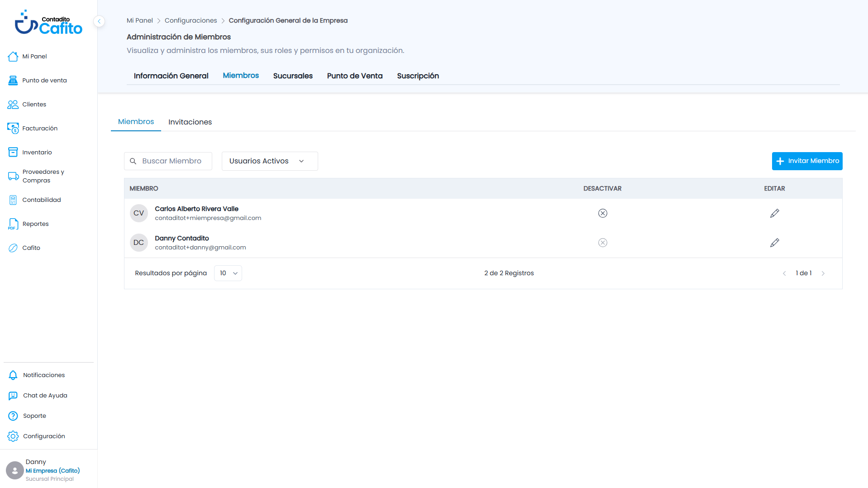Click the Mi Panel house icon
The height and width of the screenshot is (488, 868).
pyautogui.click(x=13, y=57)
